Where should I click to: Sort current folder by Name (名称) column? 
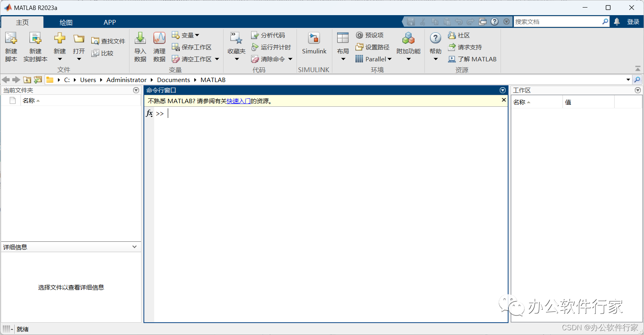click(x=31, y=100)
